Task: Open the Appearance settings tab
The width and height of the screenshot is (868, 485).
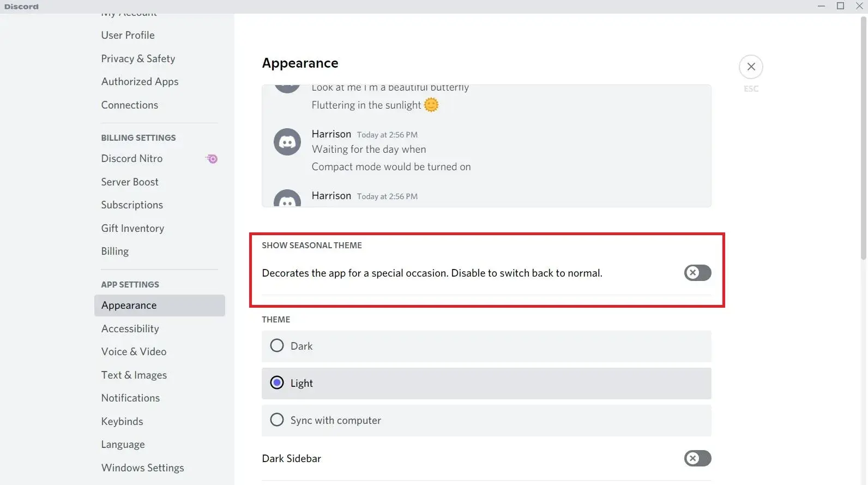Action: coord(129,305)
